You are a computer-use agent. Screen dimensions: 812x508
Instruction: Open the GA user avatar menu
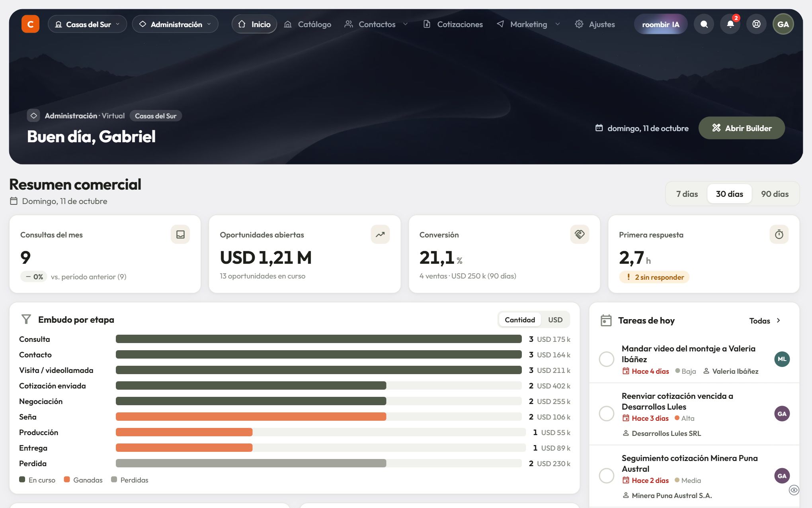783,24
